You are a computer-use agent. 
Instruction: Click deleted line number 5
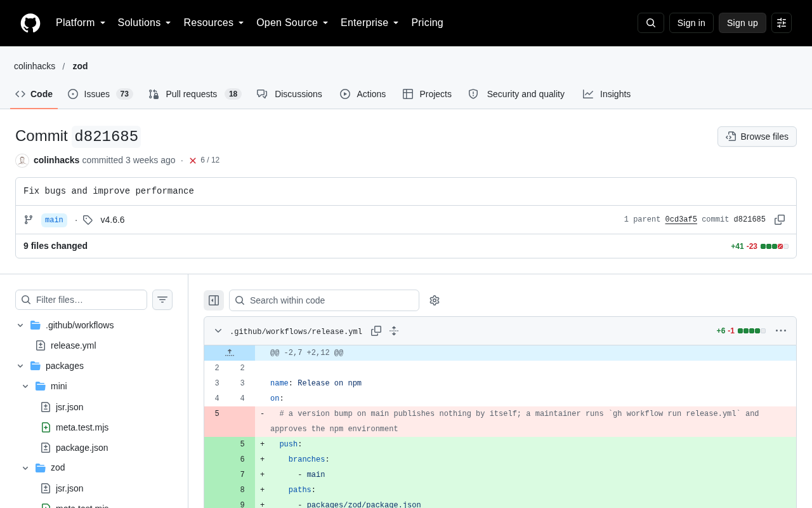(217, 414)
